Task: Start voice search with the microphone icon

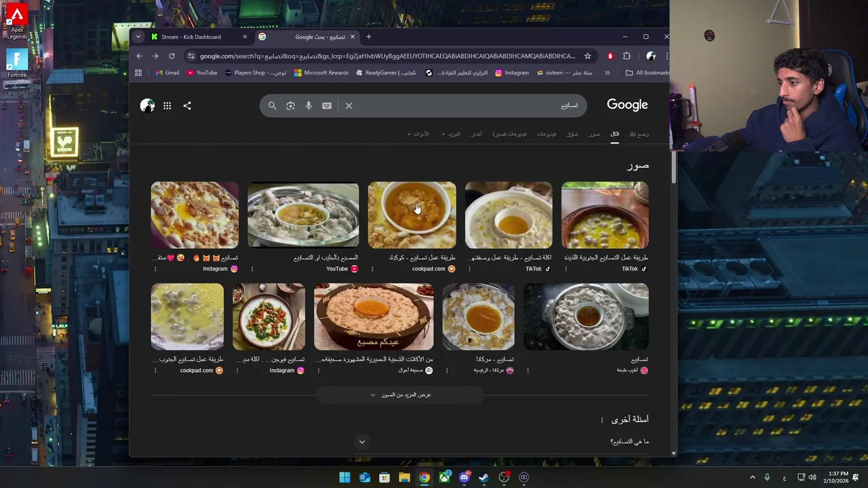Action: pos(309,106)
